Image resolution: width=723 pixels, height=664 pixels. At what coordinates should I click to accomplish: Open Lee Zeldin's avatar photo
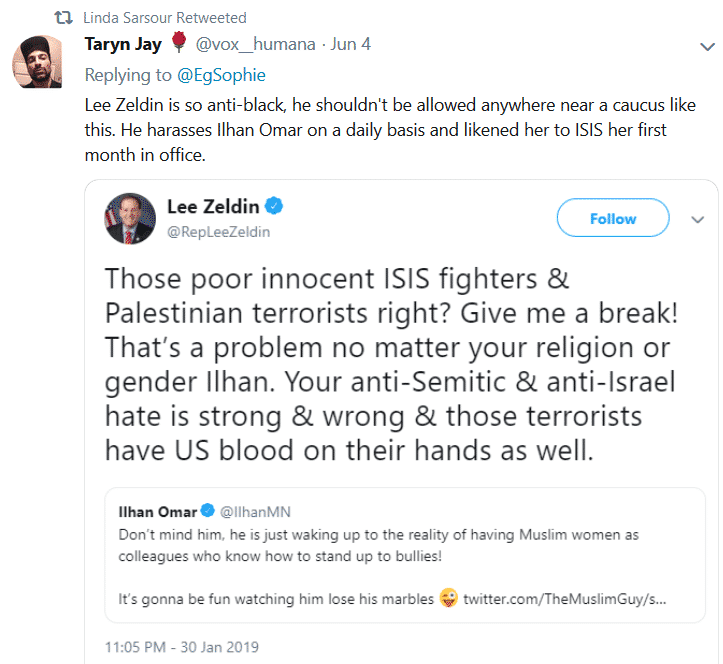tap(130, 217)
